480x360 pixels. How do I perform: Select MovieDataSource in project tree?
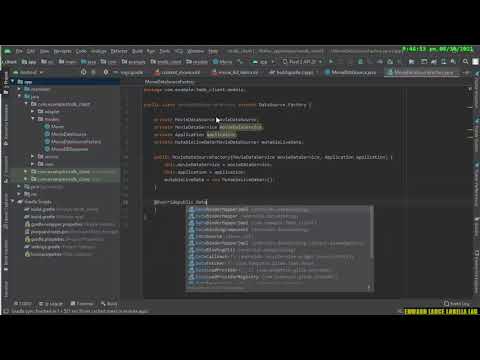point(69,134)
